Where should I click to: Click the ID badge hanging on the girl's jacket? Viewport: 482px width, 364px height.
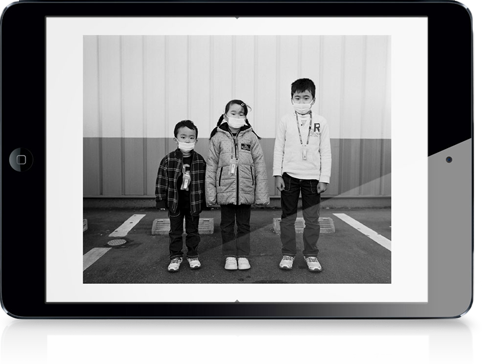point(233,167)
